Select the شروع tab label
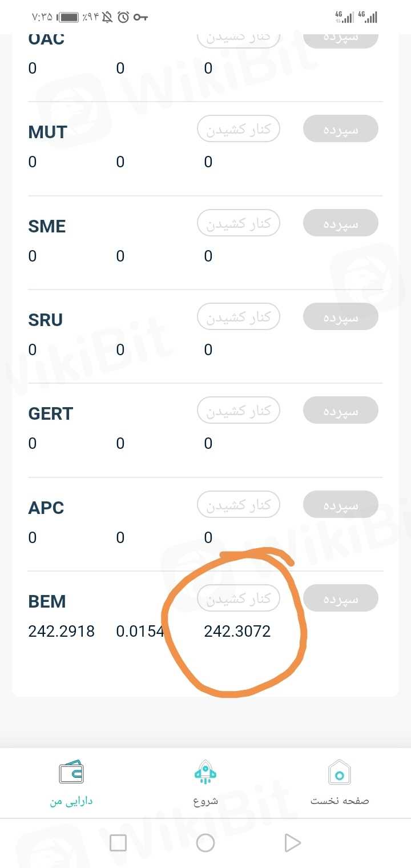This screenshot has height=868, width=411. click(205, 801)
